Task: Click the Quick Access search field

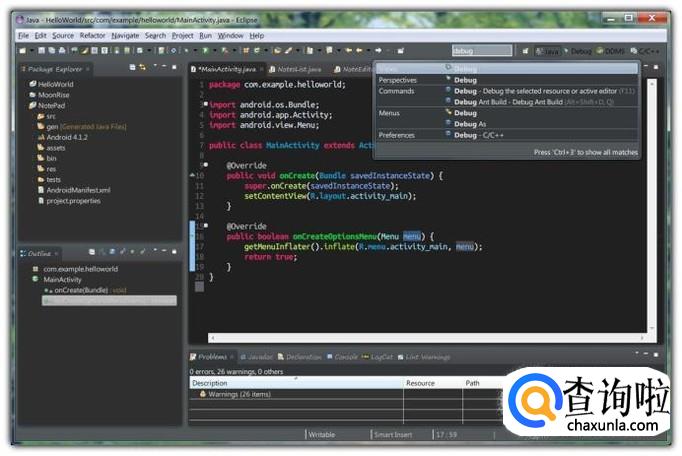Action: [x=481, y=51]
